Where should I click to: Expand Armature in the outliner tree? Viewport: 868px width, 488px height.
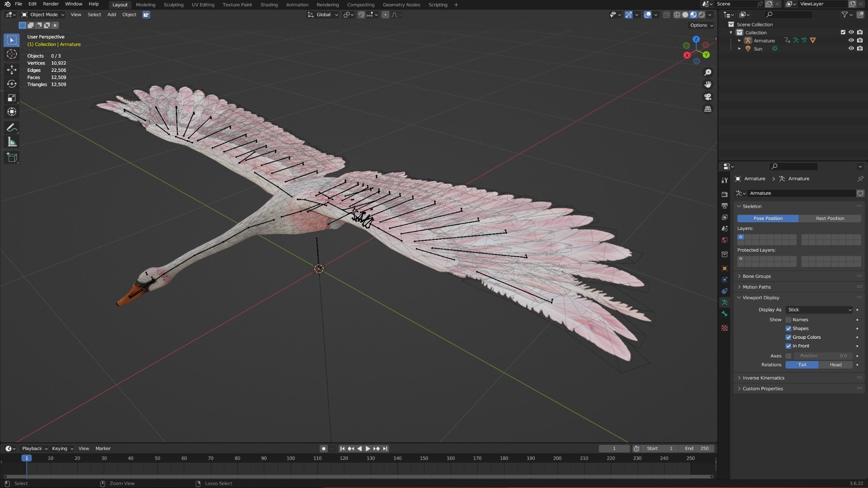[x=740, y=41]
